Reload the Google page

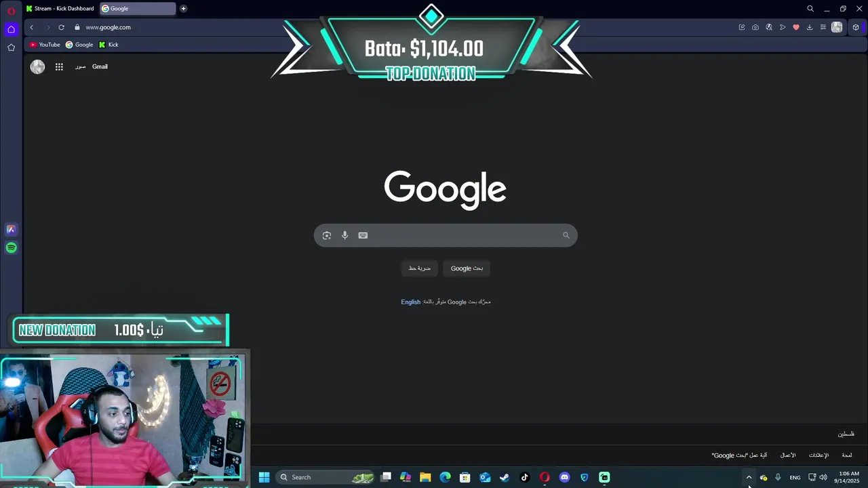click(x=61, y=27)
